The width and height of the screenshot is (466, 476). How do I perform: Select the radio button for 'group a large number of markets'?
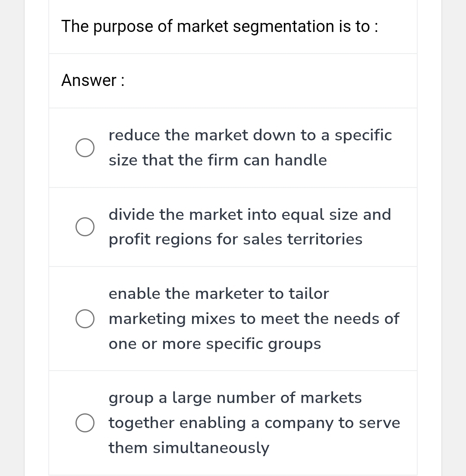point(85,423)
